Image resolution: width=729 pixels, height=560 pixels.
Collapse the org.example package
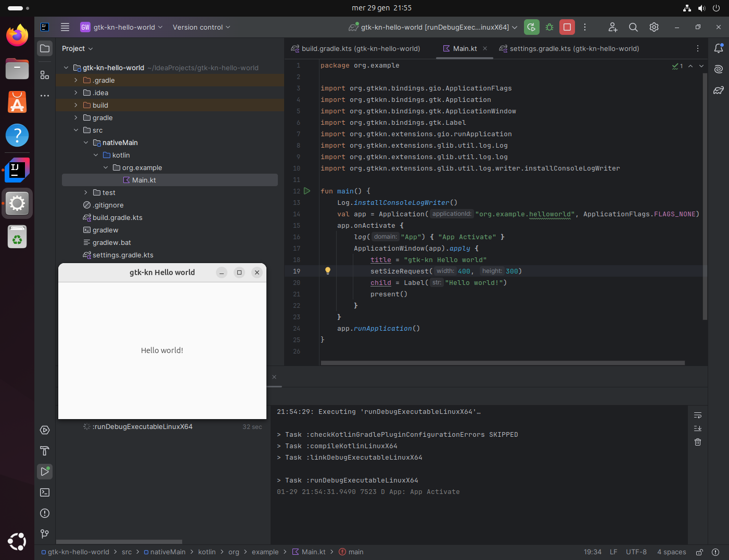click(106, 167)
